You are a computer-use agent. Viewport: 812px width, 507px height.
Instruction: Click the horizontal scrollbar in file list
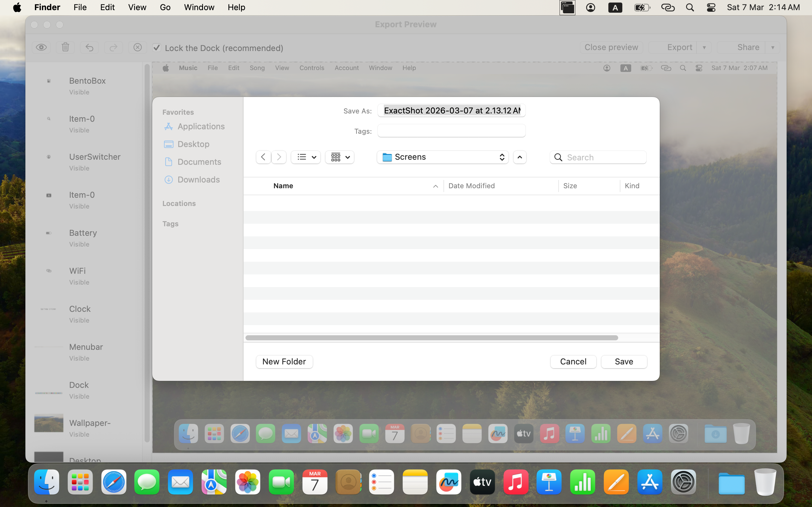[x=431, y=338]
